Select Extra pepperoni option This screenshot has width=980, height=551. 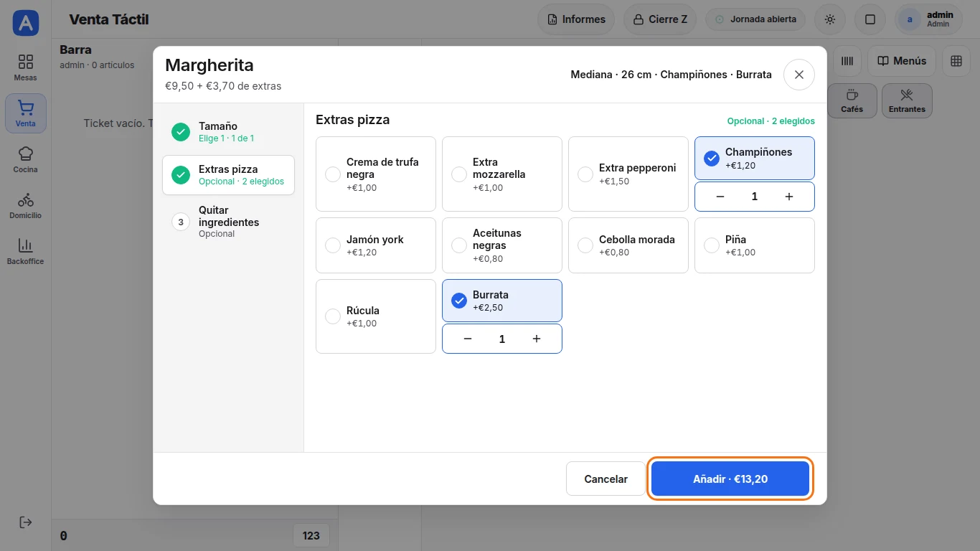[628, 174]
